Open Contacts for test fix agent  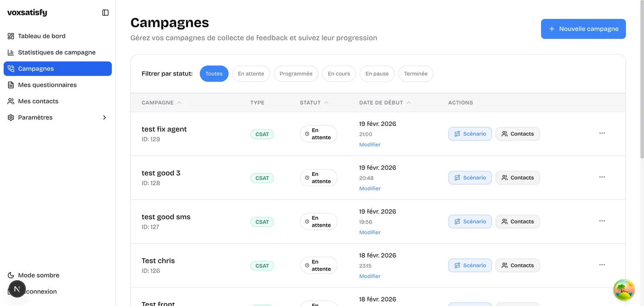pos(518,134)
